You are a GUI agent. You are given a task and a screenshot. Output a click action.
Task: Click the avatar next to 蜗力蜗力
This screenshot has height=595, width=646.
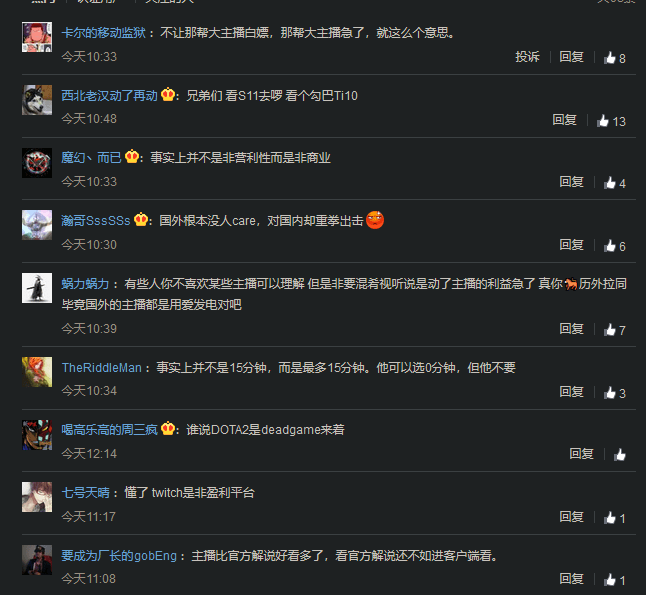(37, 288)
